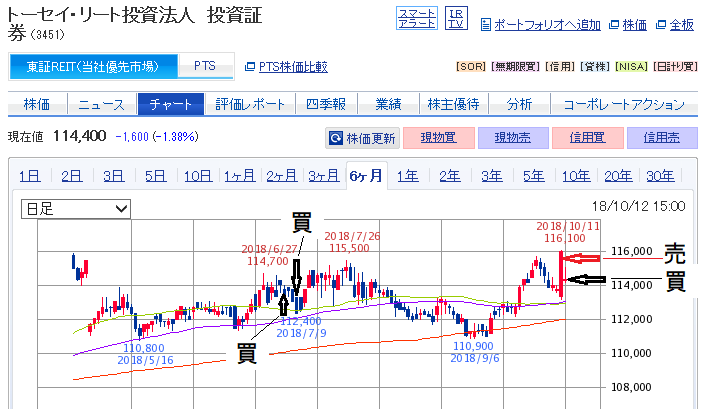The image size is (705, 409).
Task: Open the 株主優待 tab
Action: coord(453,104)
